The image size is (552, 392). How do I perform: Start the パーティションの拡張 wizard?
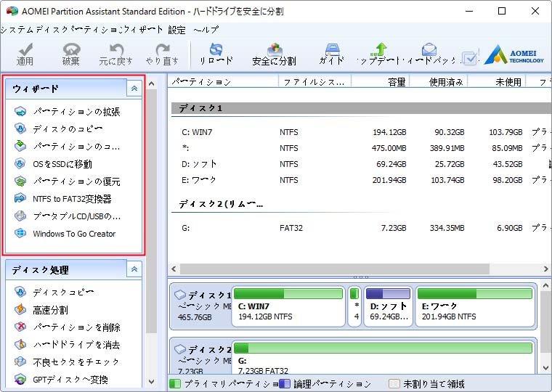coord(67,112)
